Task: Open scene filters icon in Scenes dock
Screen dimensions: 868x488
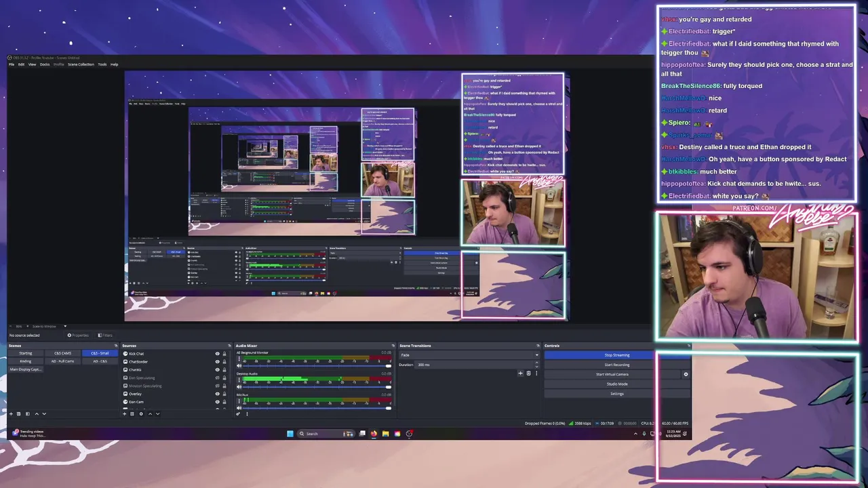Action: point(28,413)
